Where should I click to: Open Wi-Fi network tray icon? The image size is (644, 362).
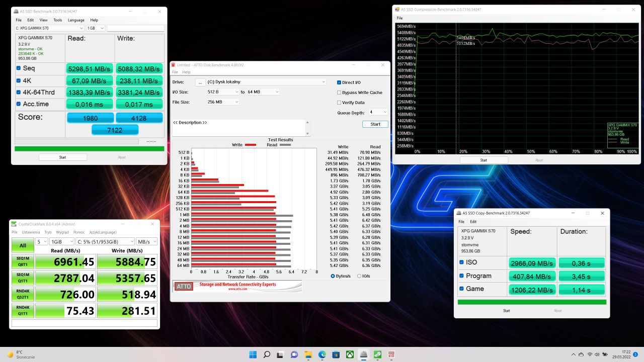pos(590,354)
